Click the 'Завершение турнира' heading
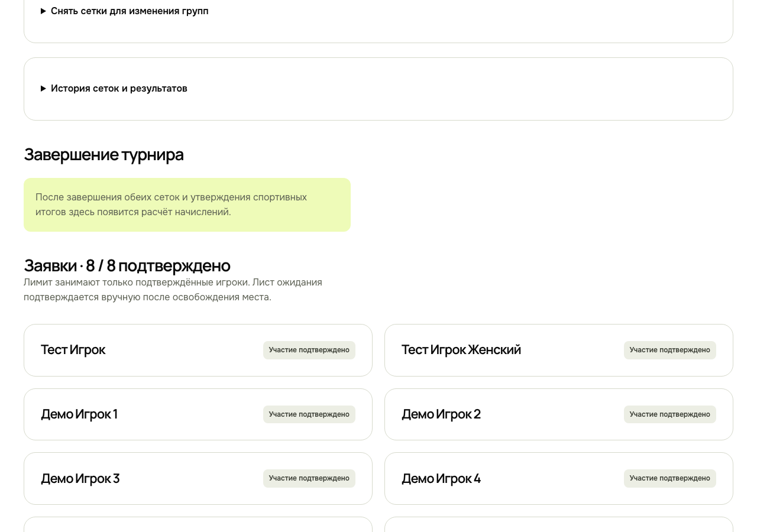Screen dimensions: 757x532 [103, 154]
